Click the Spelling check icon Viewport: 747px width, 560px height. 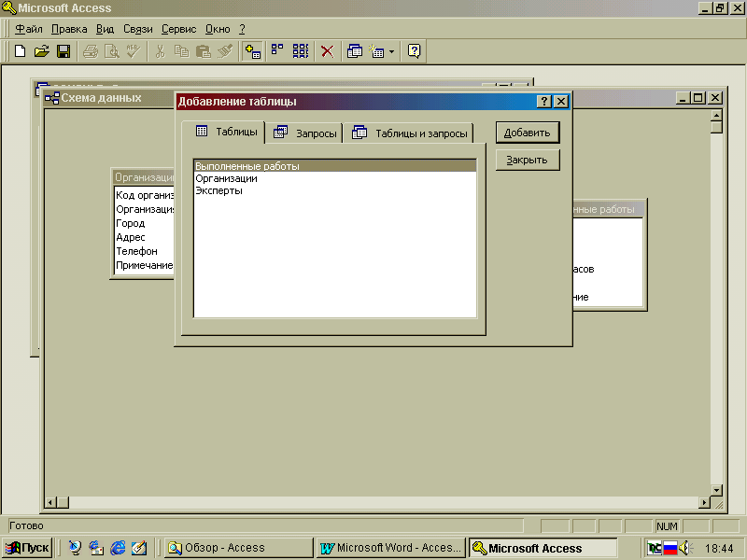point(134,51)
